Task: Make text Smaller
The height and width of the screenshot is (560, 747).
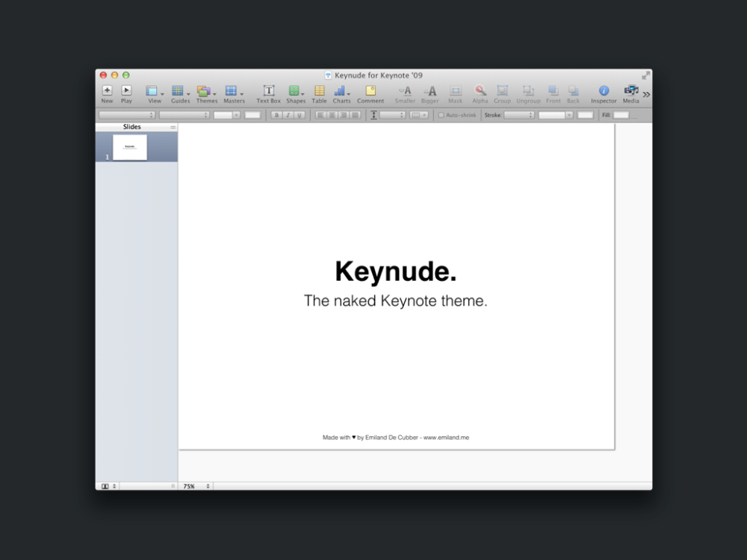Action: [x=405, y=94]
